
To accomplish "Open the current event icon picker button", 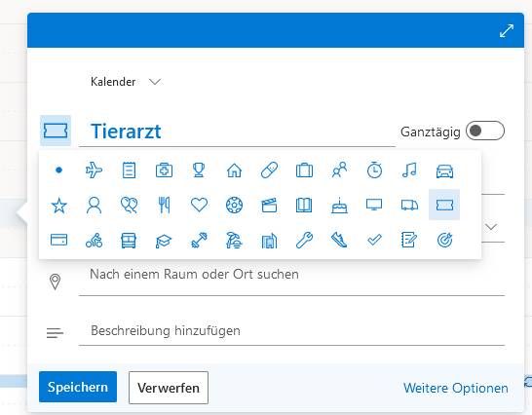I will (x=56, y=131).
